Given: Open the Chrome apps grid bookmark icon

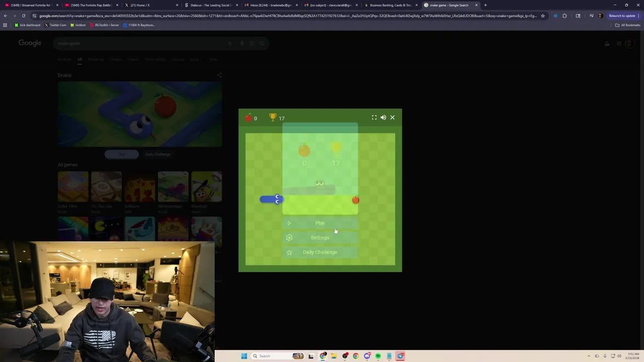Looking at the screenshot, I should coord(5,25).
